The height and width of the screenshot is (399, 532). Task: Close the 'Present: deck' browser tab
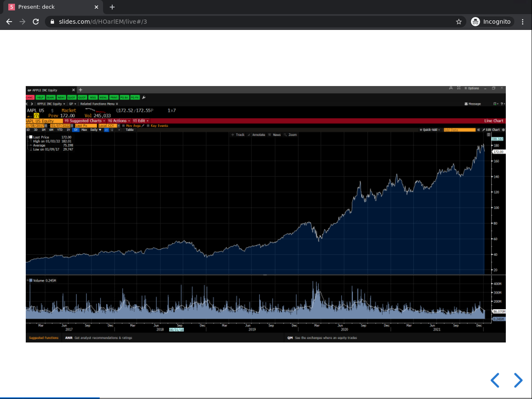[96, 7]
